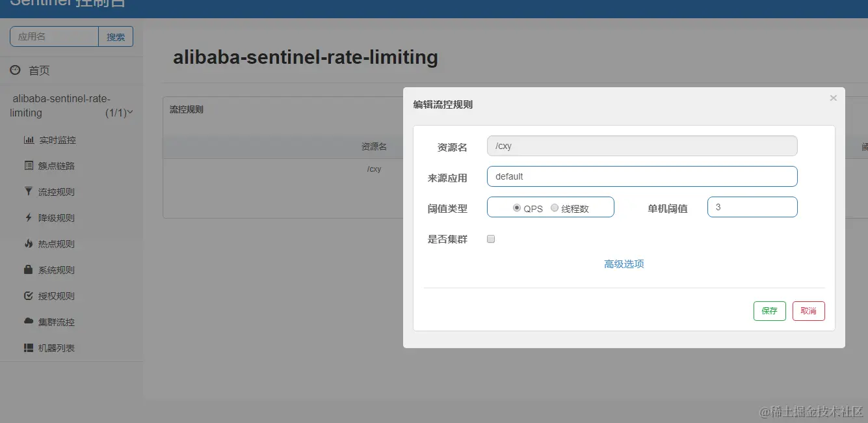Click the lock icon for 系统规则
The height and width of the screenshot is (423, 868).
[29, 269]
